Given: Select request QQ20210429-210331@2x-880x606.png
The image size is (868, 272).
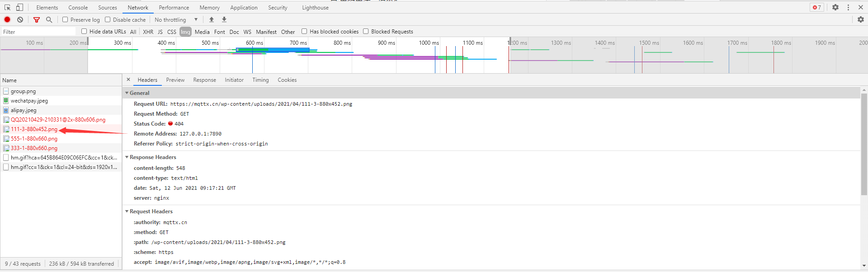Looking at the screenshot, I should 61,120.
